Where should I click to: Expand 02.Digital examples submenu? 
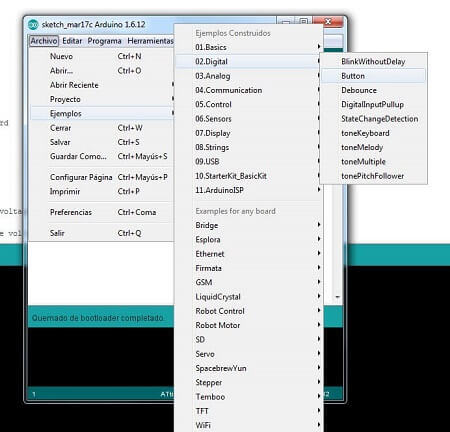pyautogui.click(x=249, y=62)
